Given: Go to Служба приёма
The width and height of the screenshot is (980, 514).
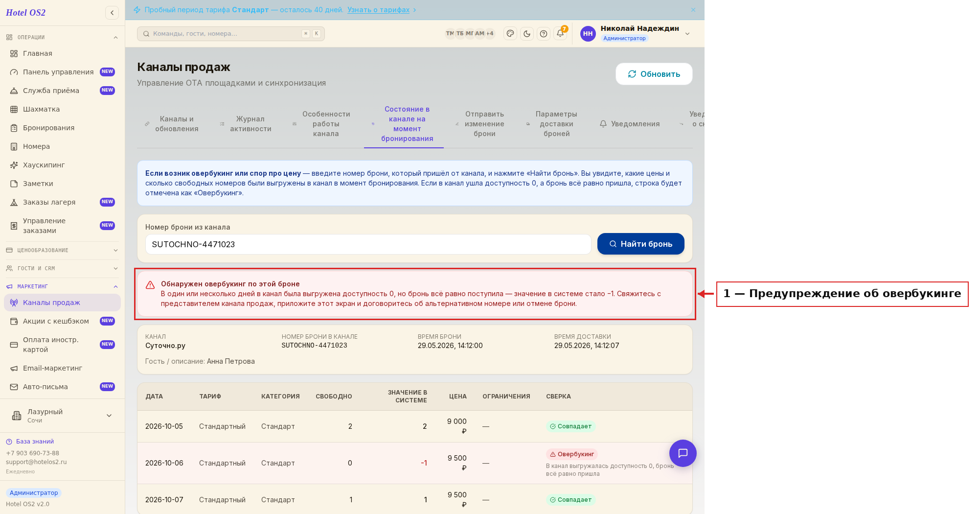Looking at the screenshot, I should point(62,91).
